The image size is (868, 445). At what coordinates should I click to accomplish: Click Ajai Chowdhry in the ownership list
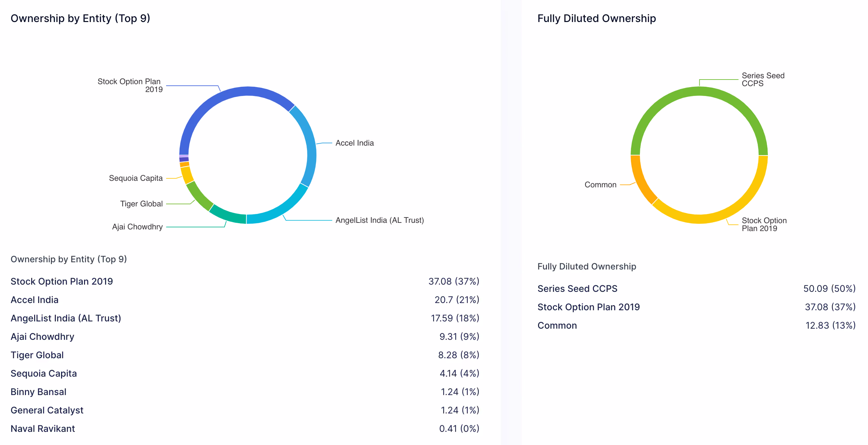pyautogui.click(x=42, y=337)
